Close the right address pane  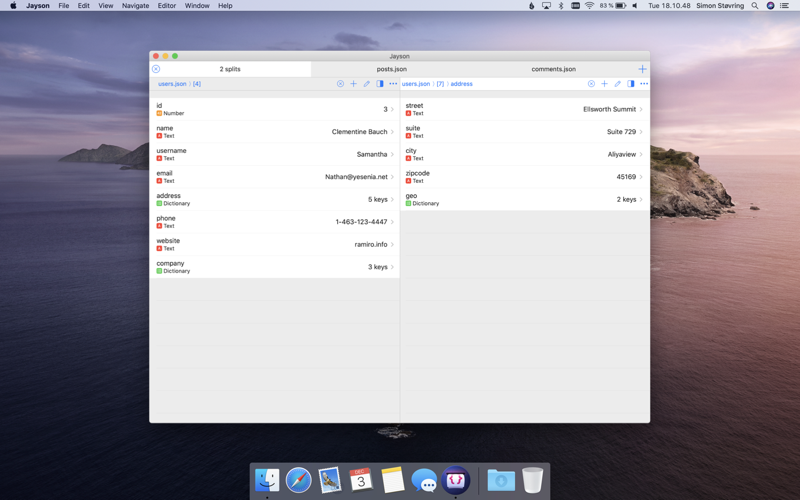coord(591,84)
